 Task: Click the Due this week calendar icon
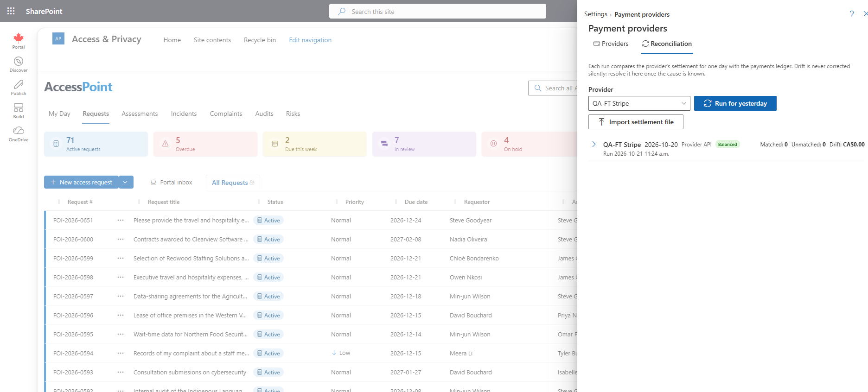(x=275, y=144)
